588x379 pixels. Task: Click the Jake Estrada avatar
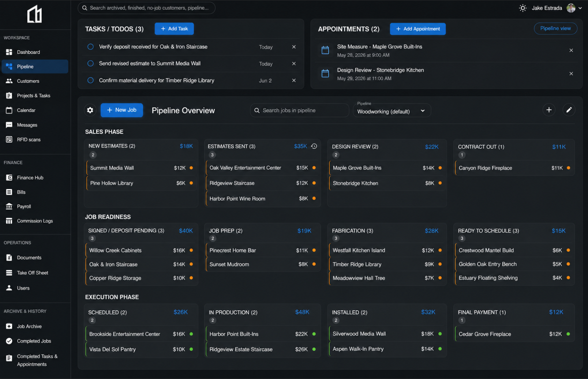571,8
